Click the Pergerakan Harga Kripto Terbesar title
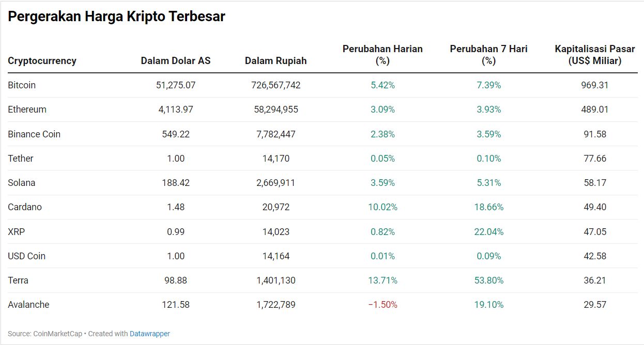Viewport: 644px width, 345px height. 116,17
